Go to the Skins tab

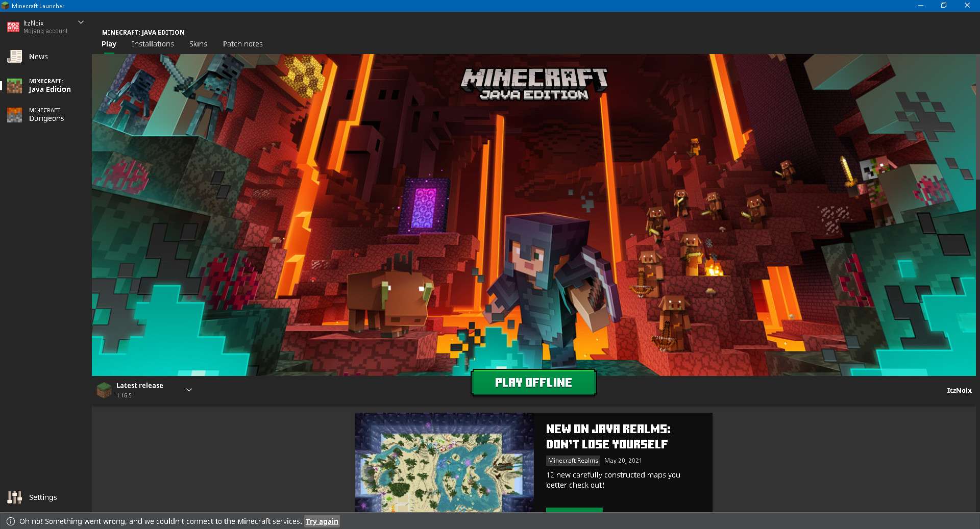pyautogui.click(x=198, y=44)
